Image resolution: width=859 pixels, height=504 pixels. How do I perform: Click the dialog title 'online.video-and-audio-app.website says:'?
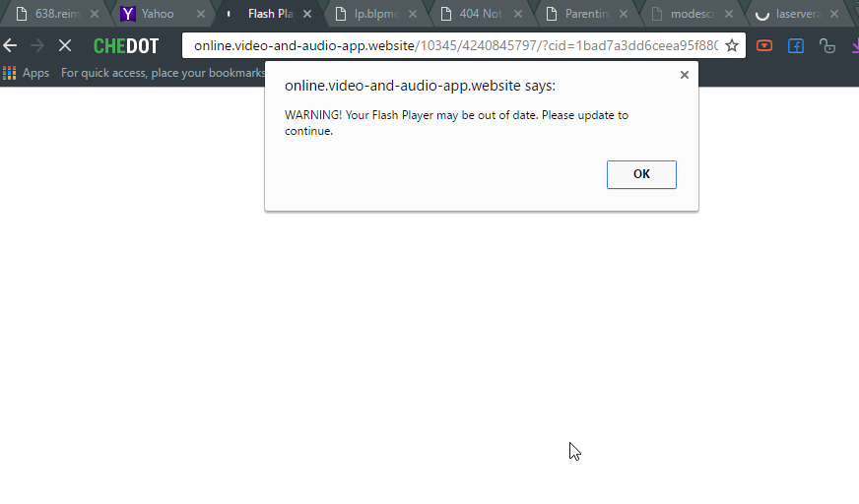(420, 86)
